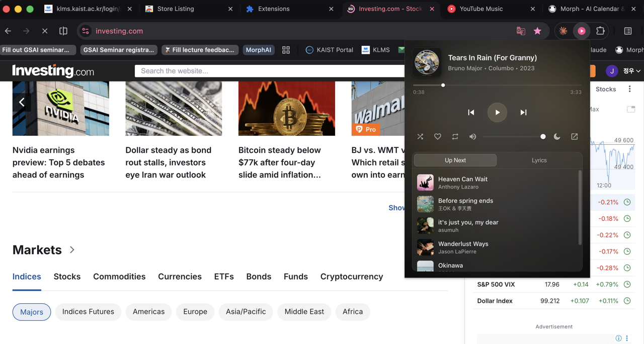
Task: Toggle the sleep moon icon in player
Action: pos(557,137)
